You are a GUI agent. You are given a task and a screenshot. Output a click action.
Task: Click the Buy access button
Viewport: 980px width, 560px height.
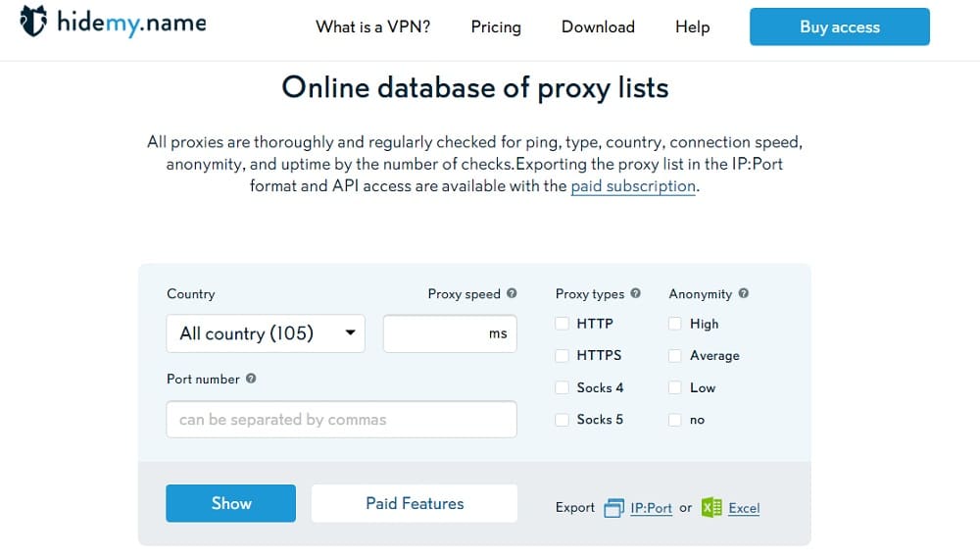(x=840, y=26)
